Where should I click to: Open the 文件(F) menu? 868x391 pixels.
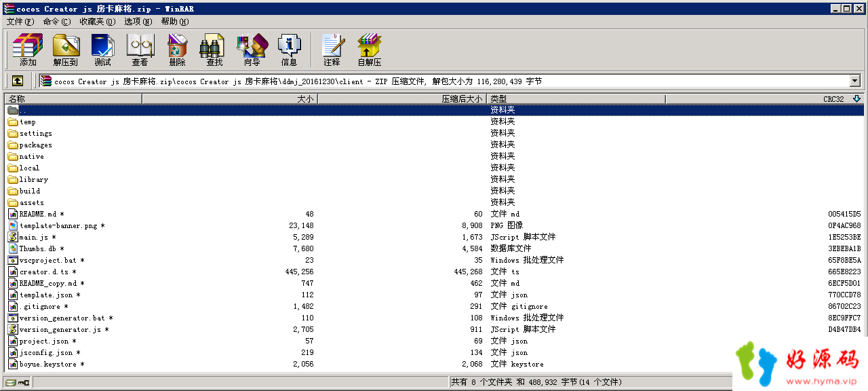coord(20,22)
